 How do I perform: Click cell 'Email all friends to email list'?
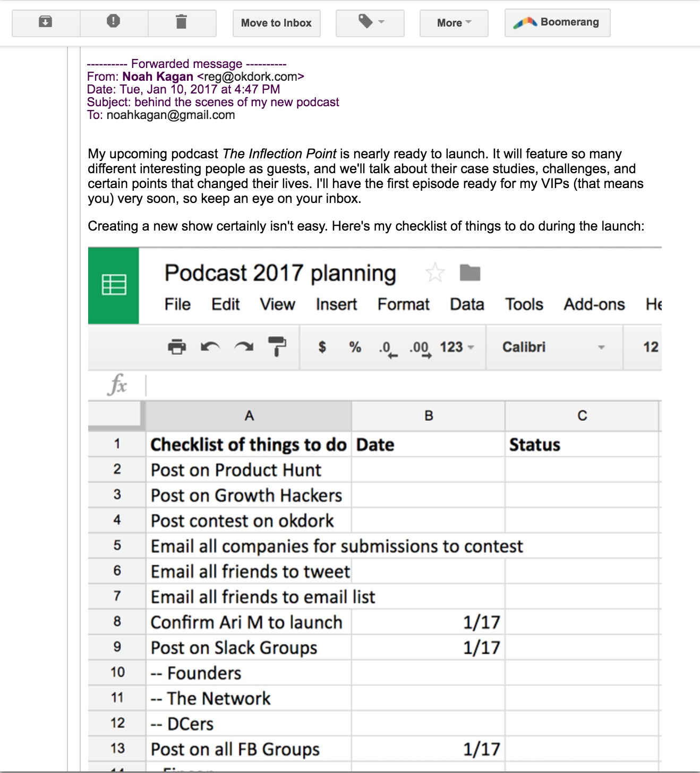pos(263,597)
